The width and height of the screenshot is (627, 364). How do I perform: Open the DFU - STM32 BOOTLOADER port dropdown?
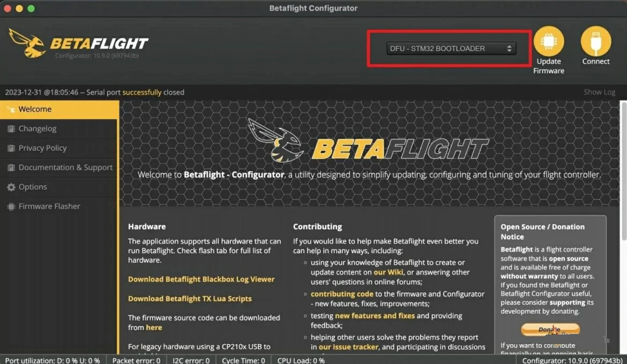[451, 48]
